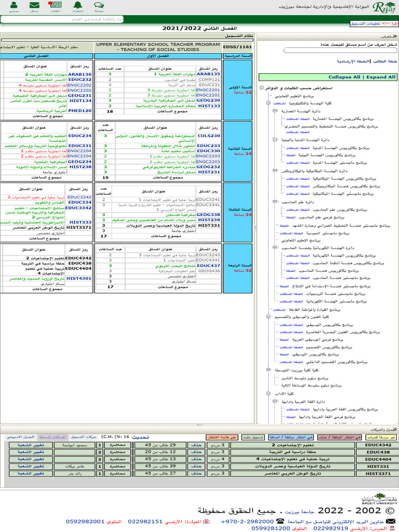Click the course name search field

(x=340, y=50)
